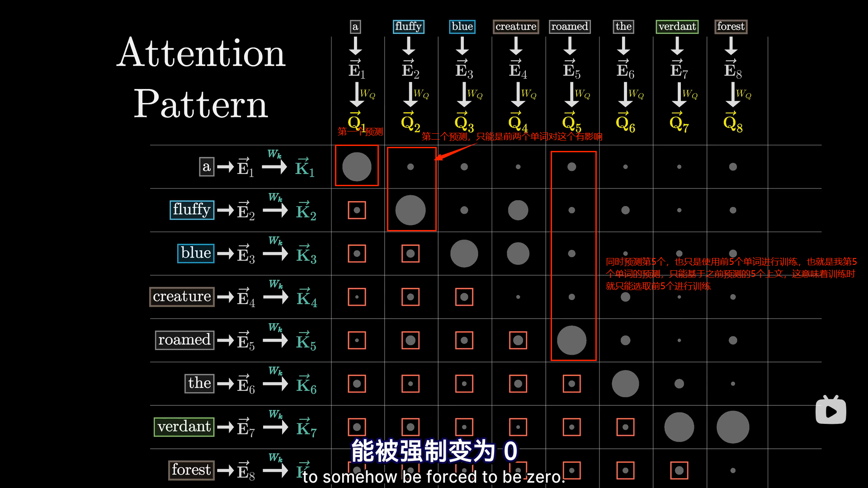Click the large gray circle in the Q6-K6 cell

(625, 384)
